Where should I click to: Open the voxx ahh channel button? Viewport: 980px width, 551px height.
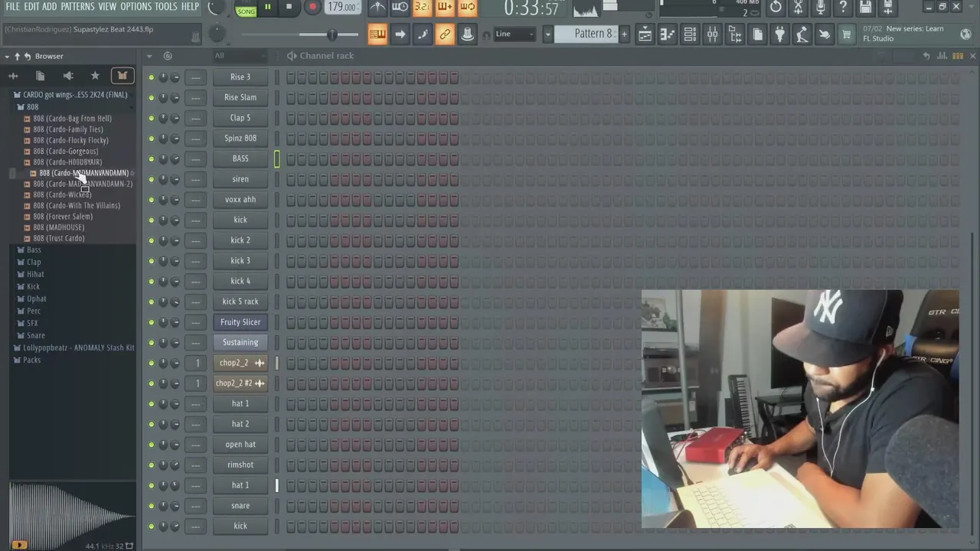240,200
